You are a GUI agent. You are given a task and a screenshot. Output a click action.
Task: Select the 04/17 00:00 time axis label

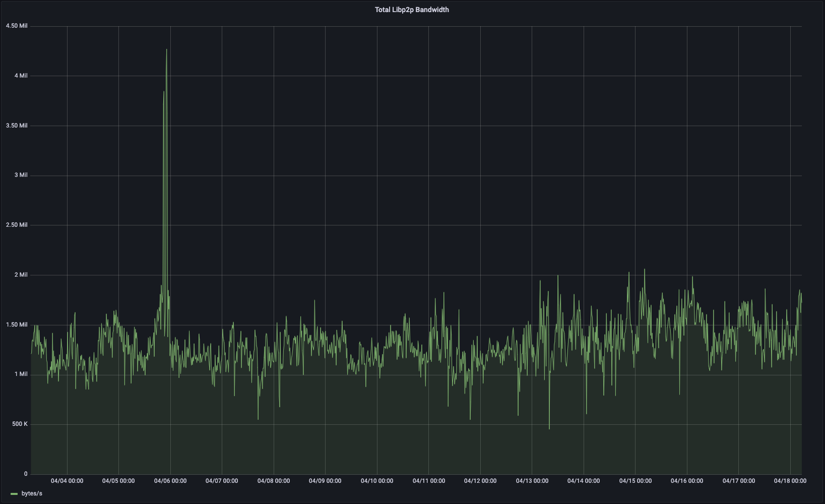(739, 481)
